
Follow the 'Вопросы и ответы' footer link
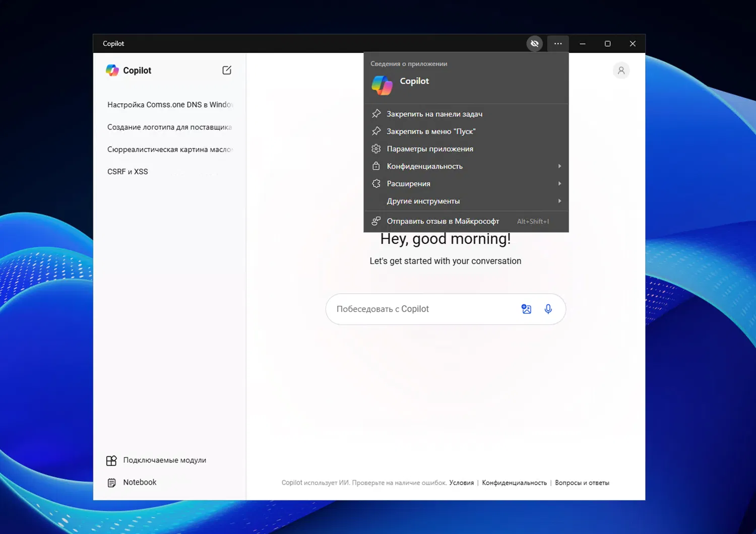(x=582, y=483)
